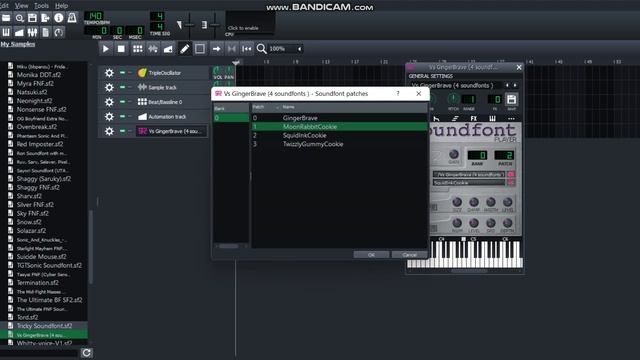Show the controller rack

tap(58, 32)
